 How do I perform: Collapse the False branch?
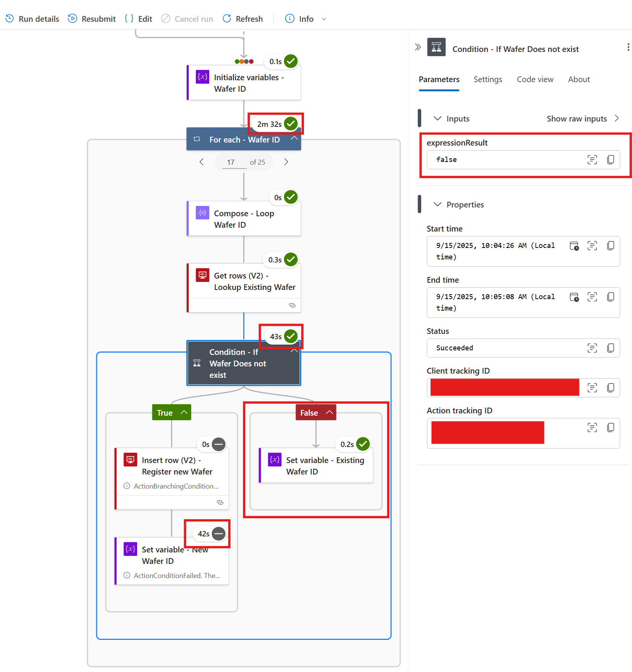coord(329,412)
